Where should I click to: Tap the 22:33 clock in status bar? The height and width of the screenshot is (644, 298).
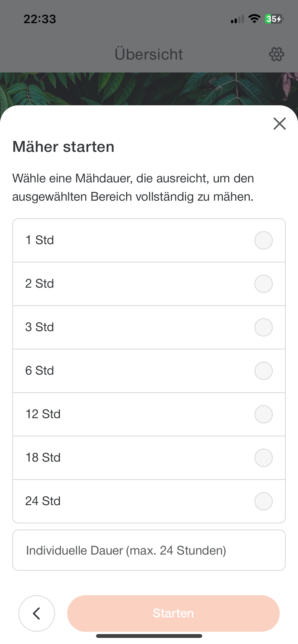click(x=40, y=19)
